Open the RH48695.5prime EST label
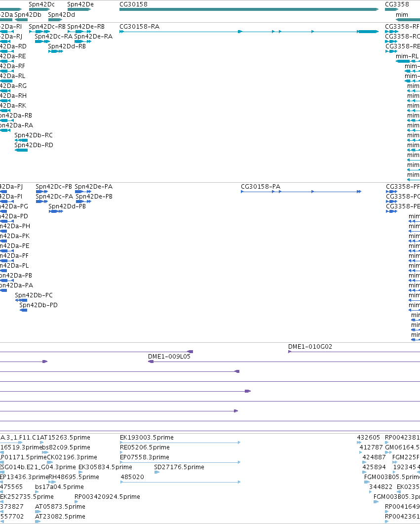Viewport: 420px width, 524px height. point(74,477)
